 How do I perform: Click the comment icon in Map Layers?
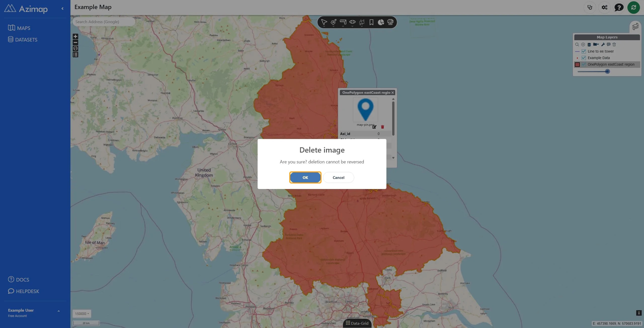[x=609, y=44]
